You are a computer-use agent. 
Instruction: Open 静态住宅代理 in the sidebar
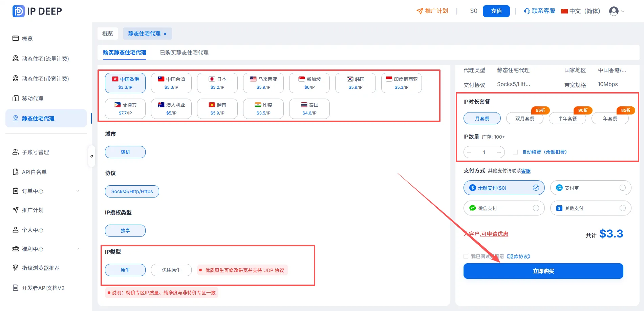(46, 118)
